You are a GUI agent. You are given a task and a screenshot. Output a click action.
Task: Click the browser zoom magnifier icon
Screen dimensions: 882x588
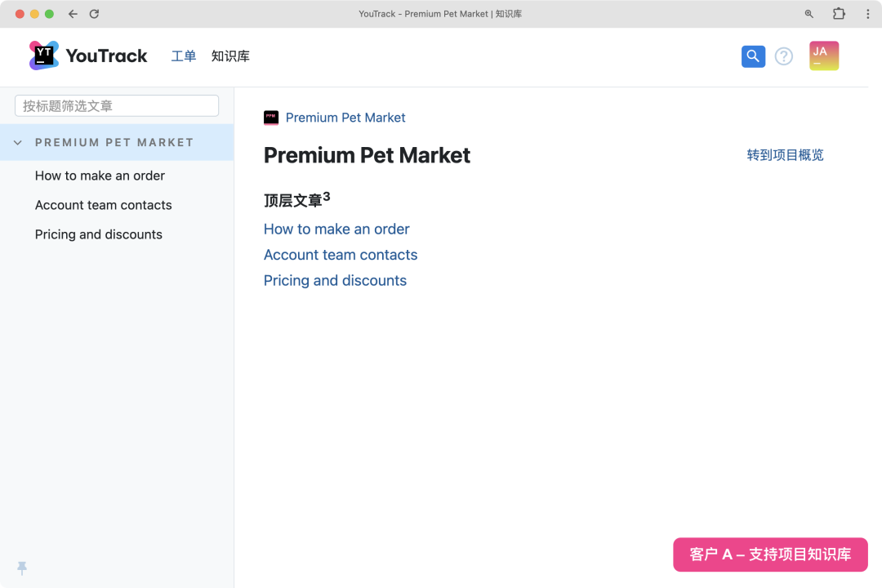808,14
